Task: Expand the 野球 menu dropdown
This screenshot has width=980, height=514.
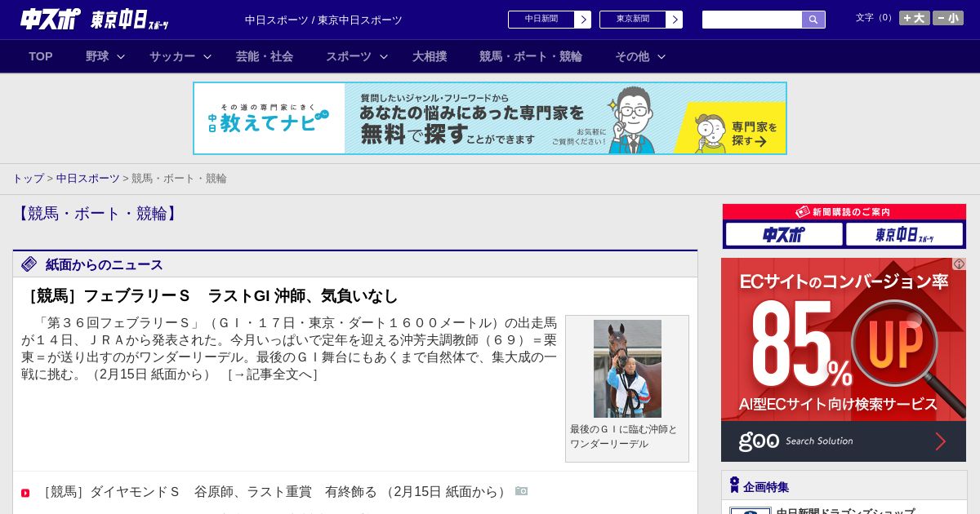Action: 105,56
